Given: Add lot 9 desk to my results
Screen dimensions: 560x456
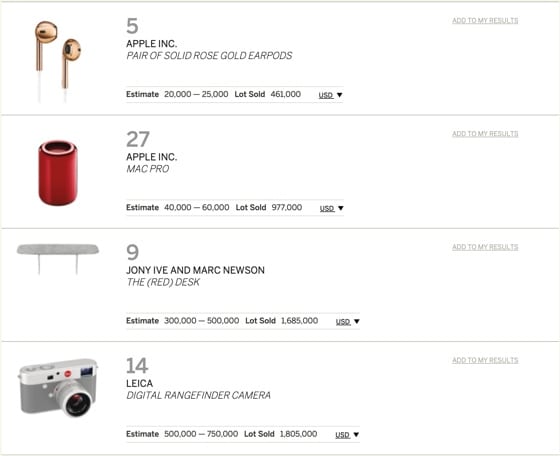Looking at the screenshot, I should coord(485,247).
